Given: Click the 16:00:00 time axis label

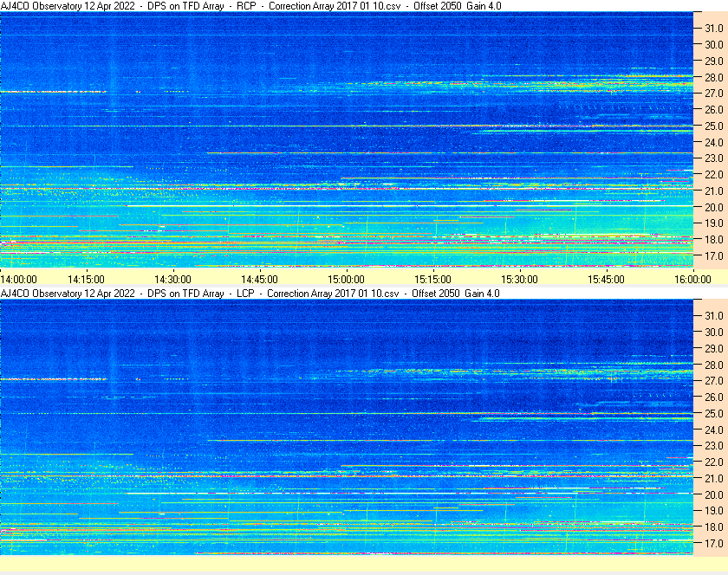Looking at the screenshot, I should tap(692, 279).
